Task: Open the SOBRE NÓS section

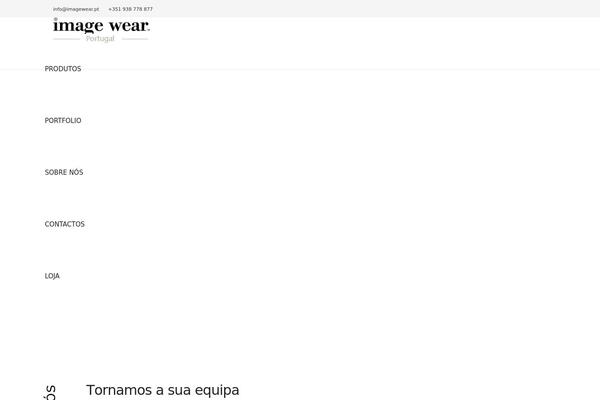Action: pyautogui.click(x=64, y=172)
